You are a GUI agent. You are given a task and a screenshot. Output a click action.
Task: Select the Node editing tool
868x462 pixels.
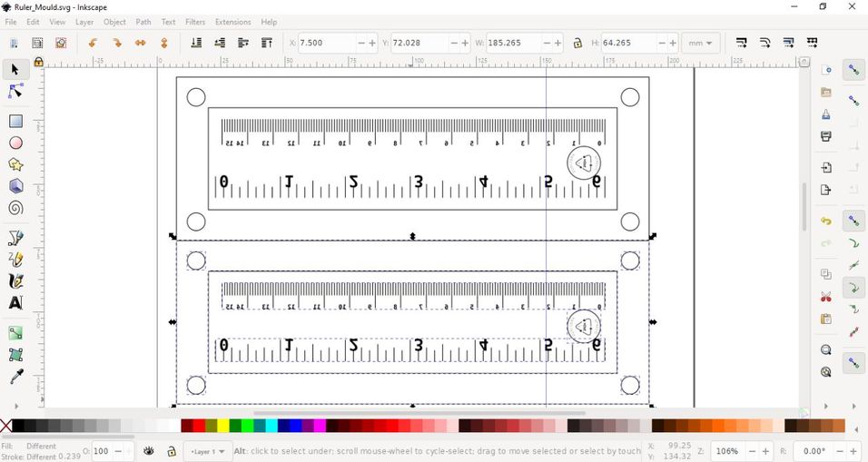[x=15, y=91]
